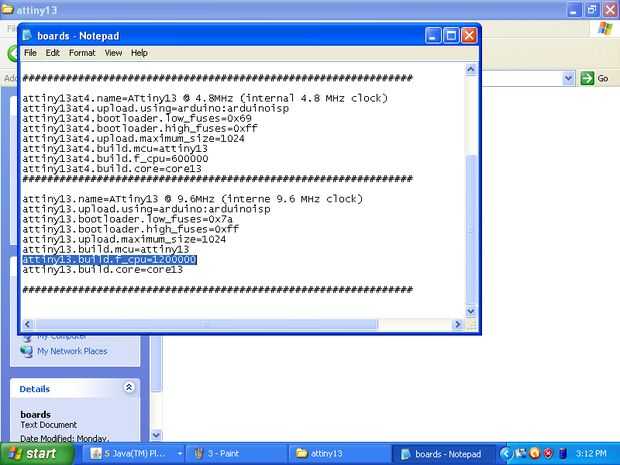Click the attiny13.name 9.6MHz line
This screenshot has height=465, width=620.
[193, 198]
